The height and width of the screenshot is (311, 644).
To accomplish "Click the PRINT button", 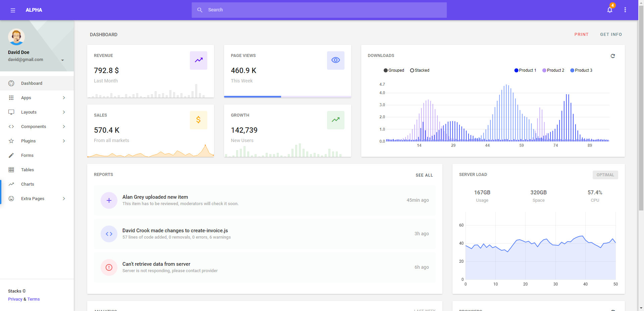I will [581, 35].
